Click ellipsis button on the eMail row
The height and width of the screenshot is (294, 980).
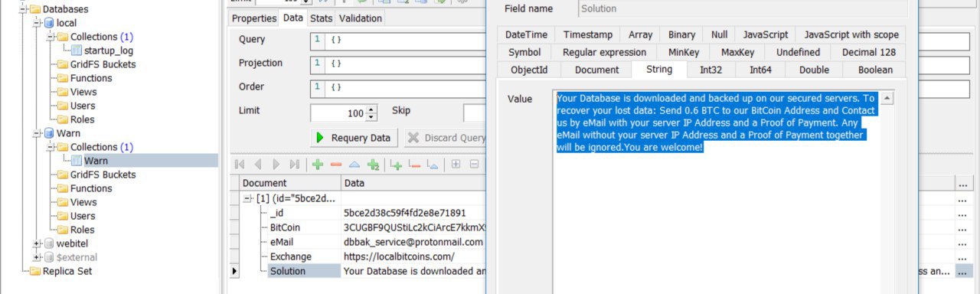click(965, 242)
